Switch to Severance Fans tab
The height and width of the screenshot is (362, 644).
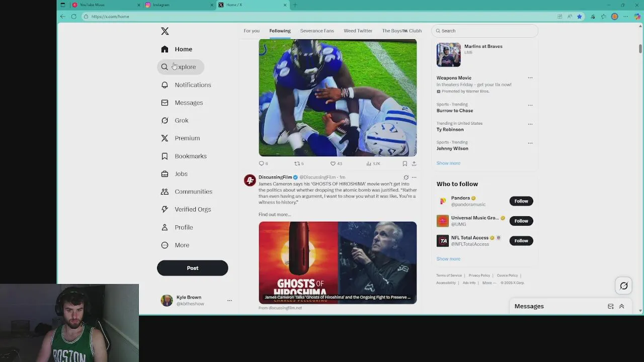317,31
